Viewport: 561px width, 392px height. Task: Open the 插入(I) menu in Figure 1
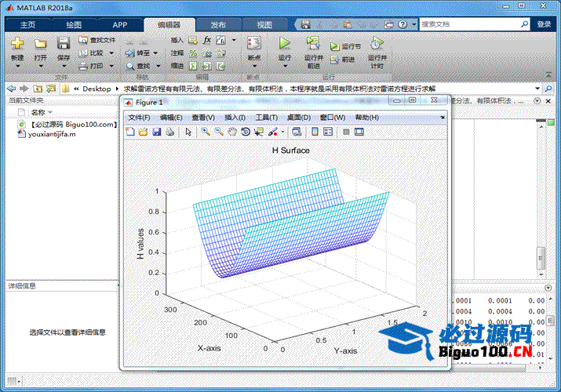point(235,118)
